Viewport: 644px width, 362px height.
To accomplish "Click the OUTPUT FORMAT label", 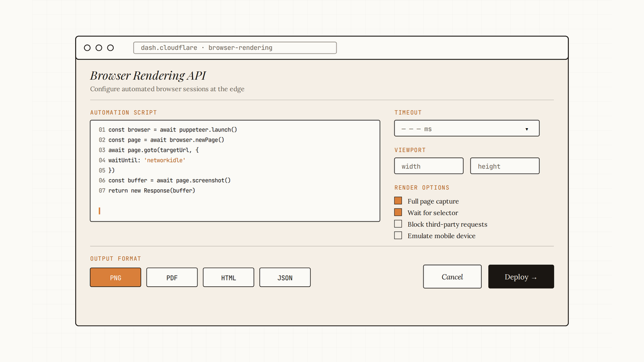I will pos(115,258).
